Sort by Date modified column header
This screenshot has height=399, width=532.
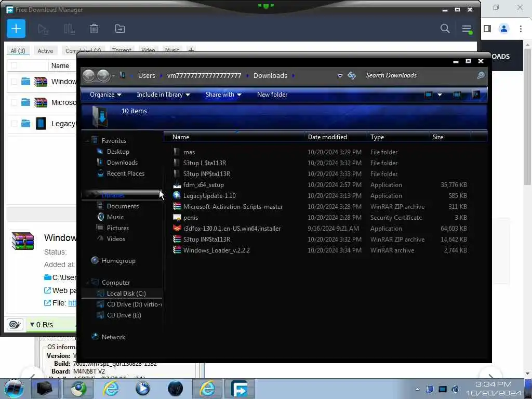pos(327,137)
